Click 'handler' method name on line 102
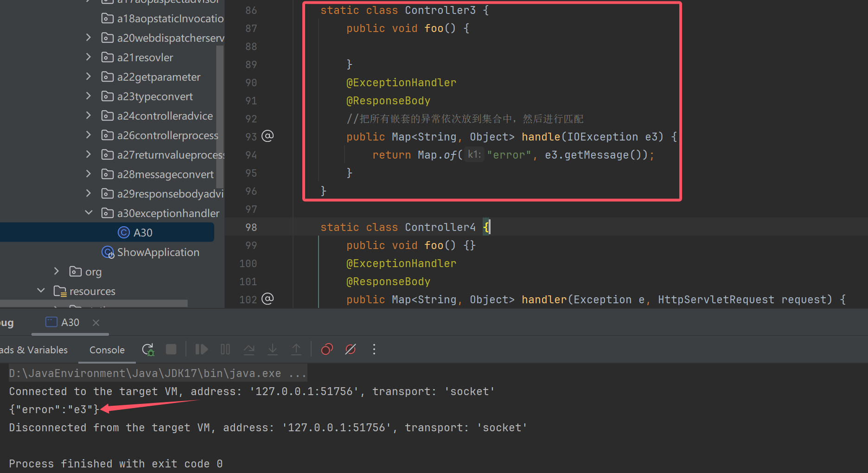This screenshot has height=473, width=868. pyautogui.click(x=544, y=300)
